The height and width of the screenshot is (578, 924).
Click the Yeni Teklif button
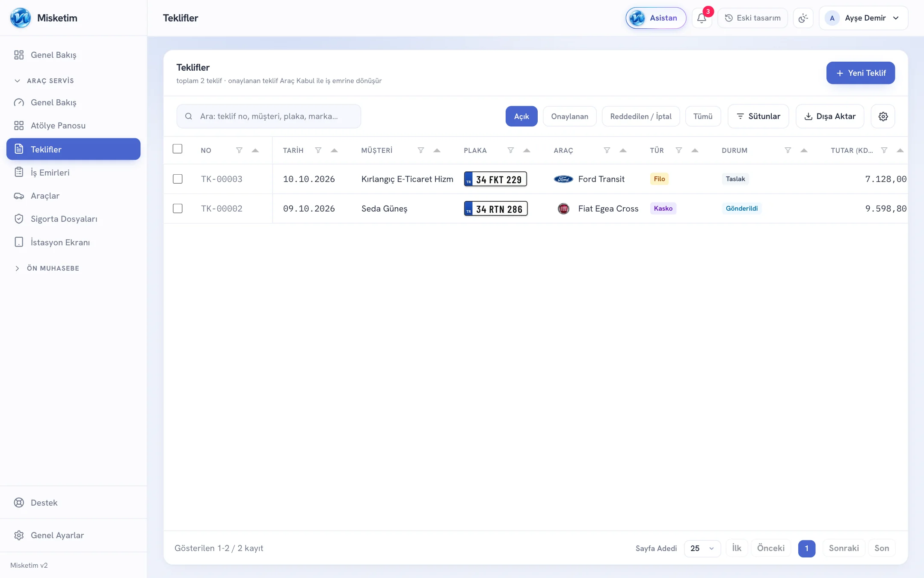[x=860, y=73]
